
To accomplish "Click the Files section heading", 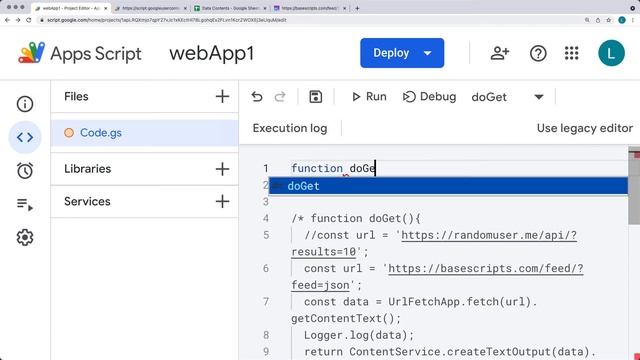I will [76, 97].
